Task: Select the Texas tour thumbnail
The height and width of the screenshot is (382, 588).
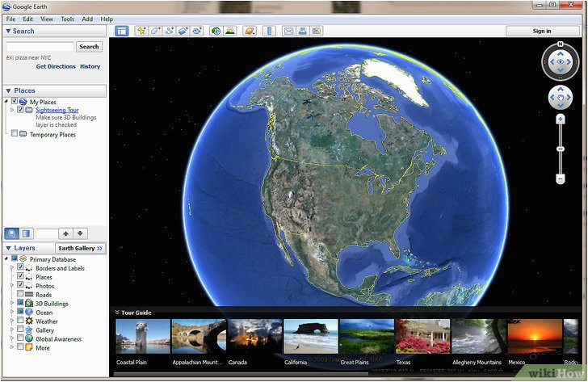Action: tap(422, 336)
